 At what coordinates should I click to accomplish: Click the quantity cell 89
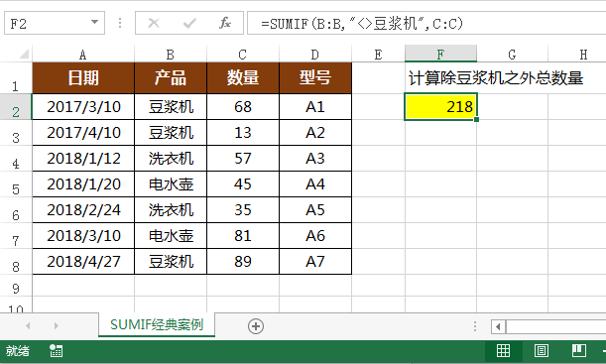pyautogui.click(x=243, y=262)
